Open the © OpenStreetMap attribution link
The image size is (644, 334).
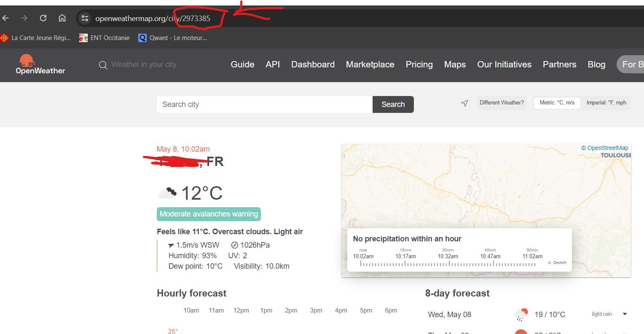(x=605, y=148)
